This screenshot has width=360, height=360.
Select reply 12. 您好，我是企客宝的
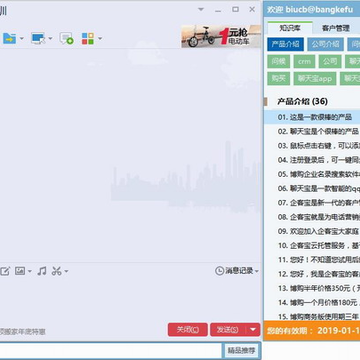[x=312, y=274]
